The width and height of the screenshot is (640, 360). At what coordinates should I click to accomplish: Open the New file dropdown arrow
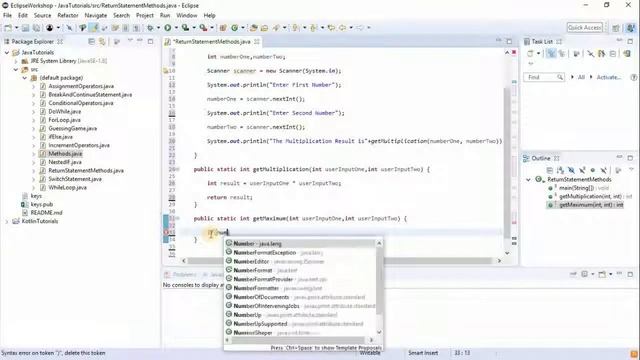tap(16, 28)
